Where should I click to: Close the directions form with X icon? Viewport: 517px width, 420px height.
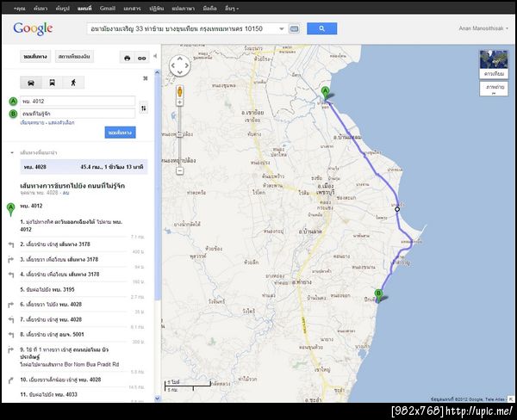146,78
